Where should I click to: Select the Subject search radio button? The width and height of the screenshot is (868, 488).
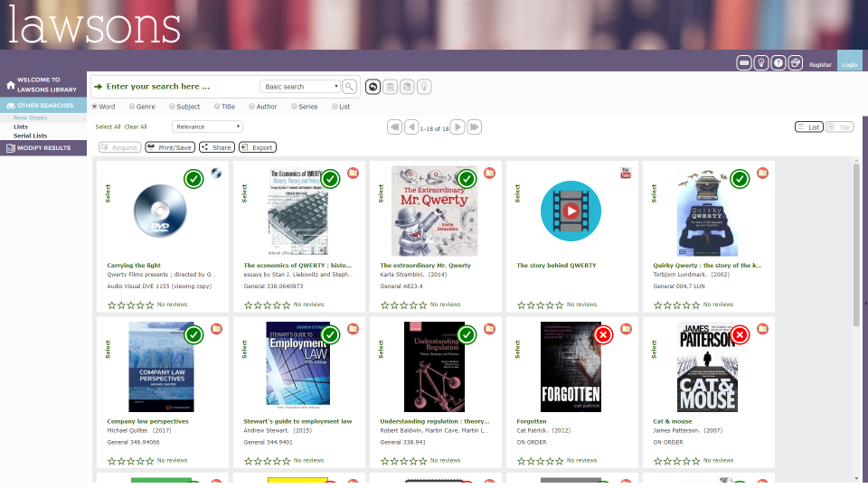[x=172, y=107]
